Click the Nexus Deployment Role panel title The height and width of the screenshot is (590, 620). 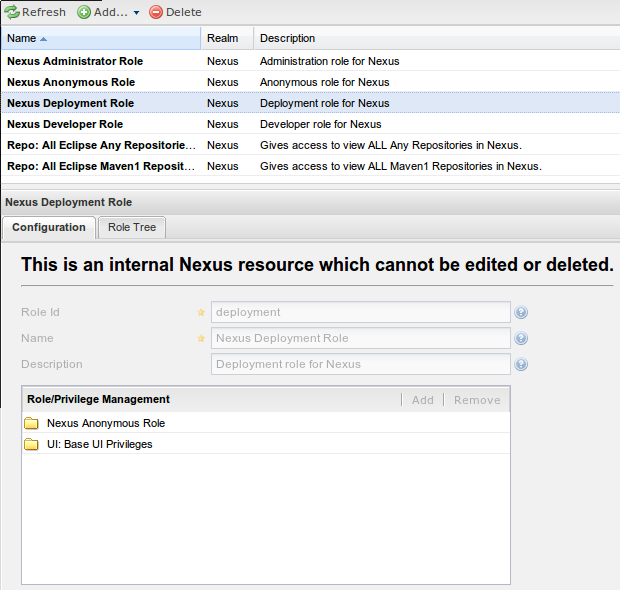click(68, 202)
